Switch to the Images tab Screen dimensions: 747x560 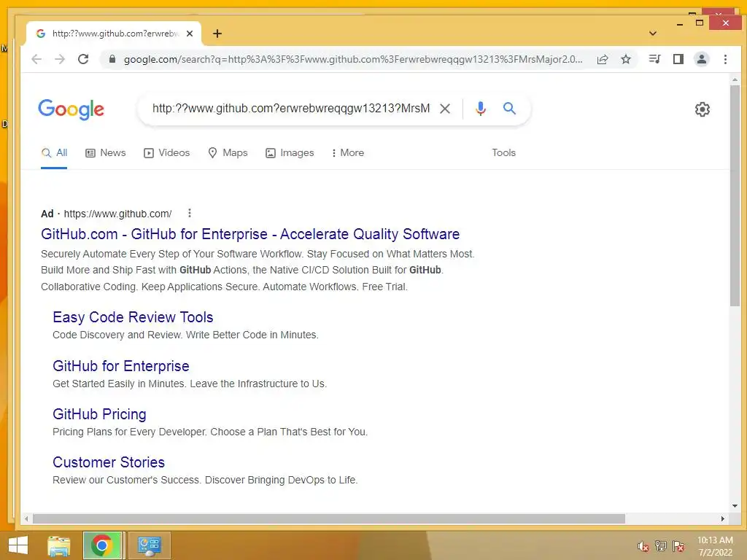click(290, 153)
